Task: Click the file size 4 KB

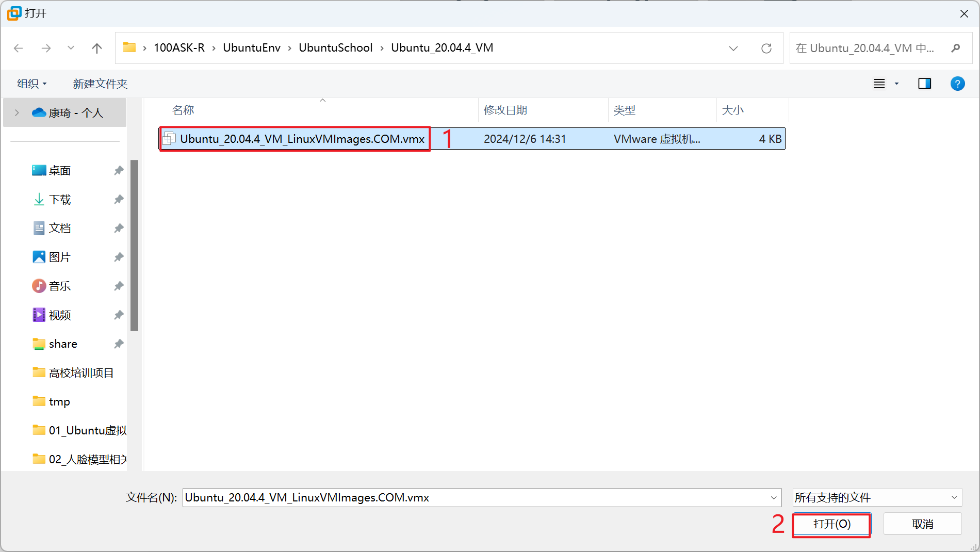Action: (x=770, y=139)
